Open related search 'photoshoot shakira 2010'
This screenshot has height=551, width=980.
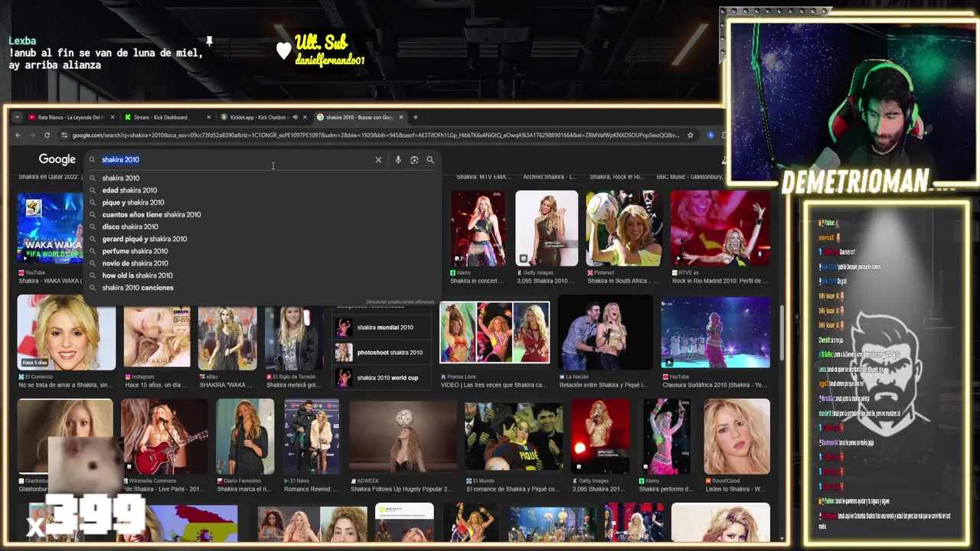381,353
